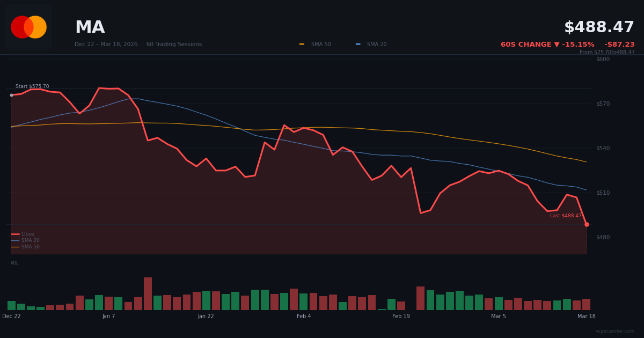Image resolution: width=644 pixels, height=338 pixels.
Task: Click the Dec 22 x-axis date
Action: tap(11, 317)
